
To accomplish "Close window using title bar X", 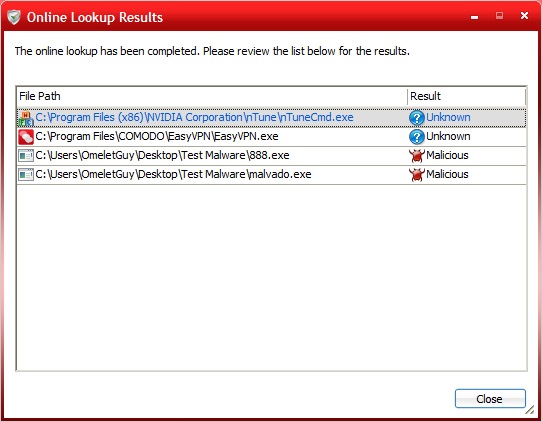I will coord(524,16).
